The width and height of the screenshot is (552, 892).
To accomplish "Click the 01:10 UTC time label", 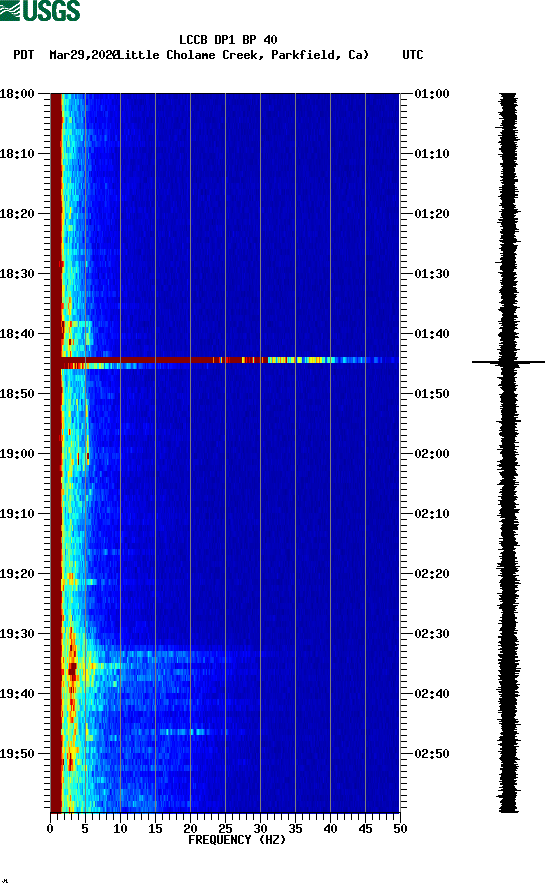I will [x=432, y=154].
